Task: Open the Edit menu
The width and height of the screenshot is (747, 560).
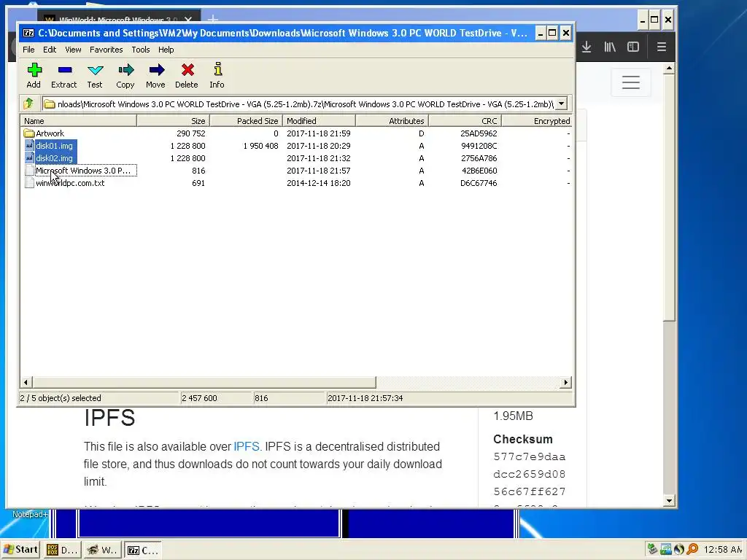Action: point(50,50)
